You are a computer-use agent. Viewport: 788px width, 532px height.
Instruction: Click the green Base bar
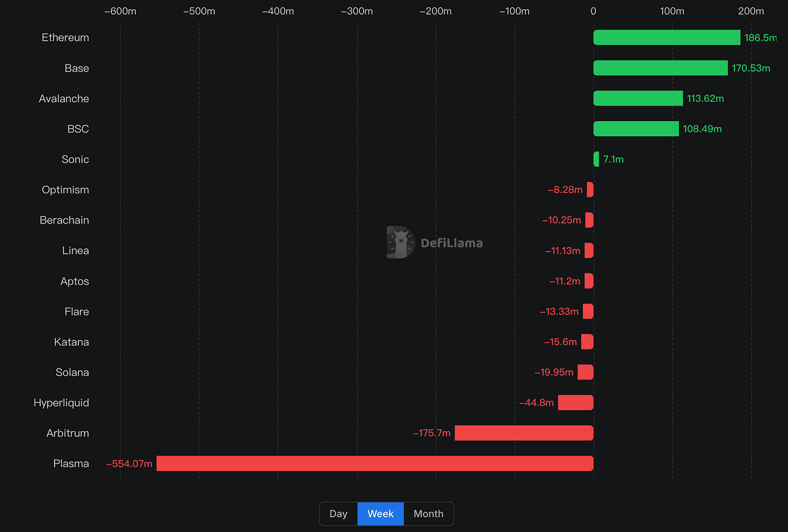click(x=661, y=68)
